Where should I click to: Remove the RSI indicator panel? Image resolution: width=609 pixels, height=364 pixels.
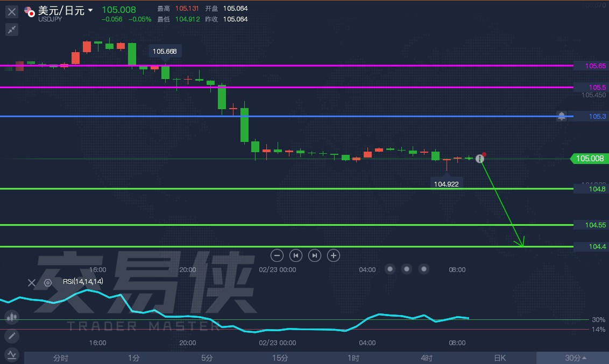[32, 283]
